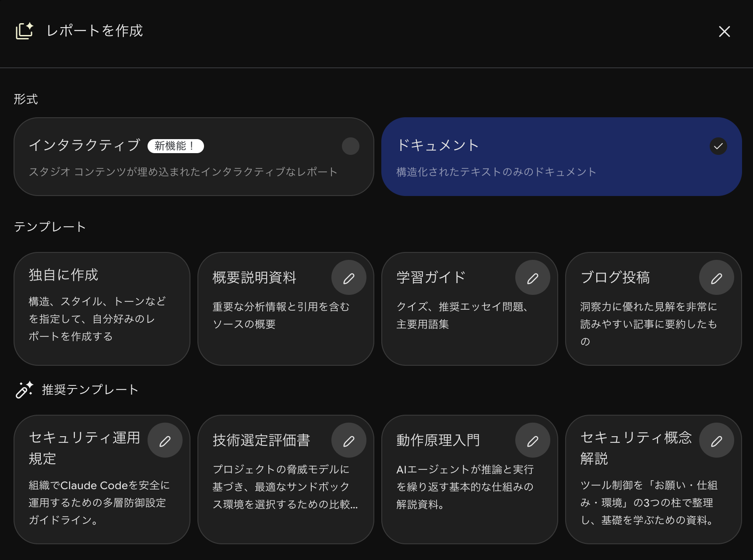The width and height of the screenshot is (753, 560).
Task: Click the report creation icon in header
Action: tap(25, 31)
